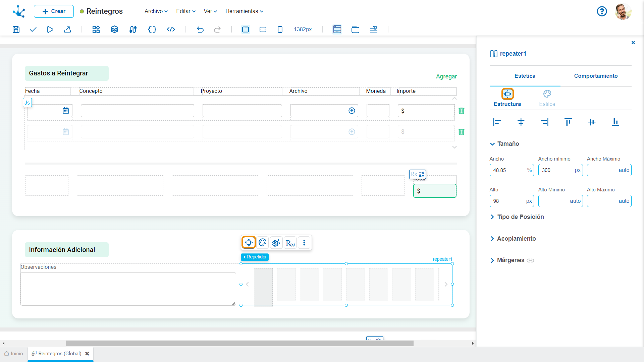
Task: Toggle the stacked containers icon
Action: pos(355,29)
